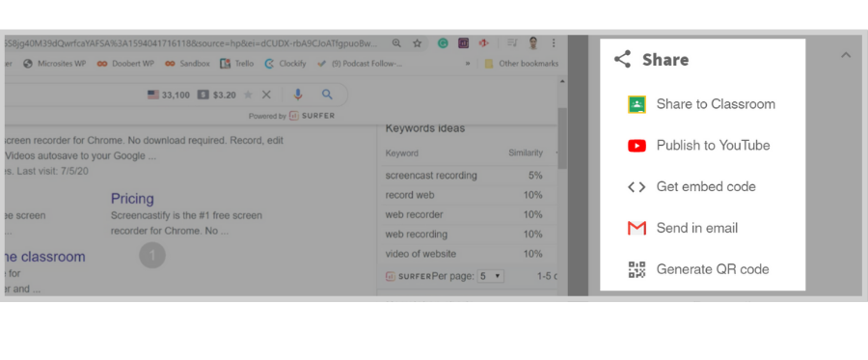Start voice search with the microphone
This screenshot has width=868, height=360.
pyautogui.click(x=298, y=95)
